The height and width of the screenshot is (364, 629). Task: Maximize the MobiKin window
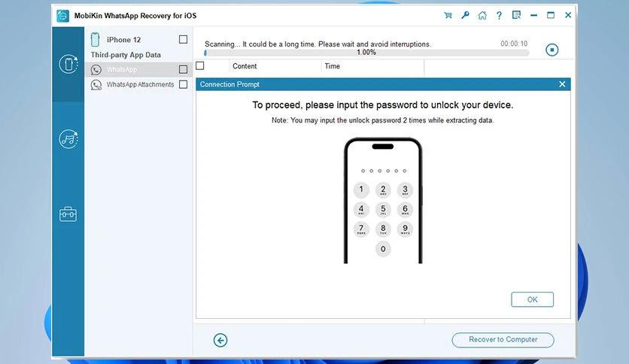tap(551, 15)
